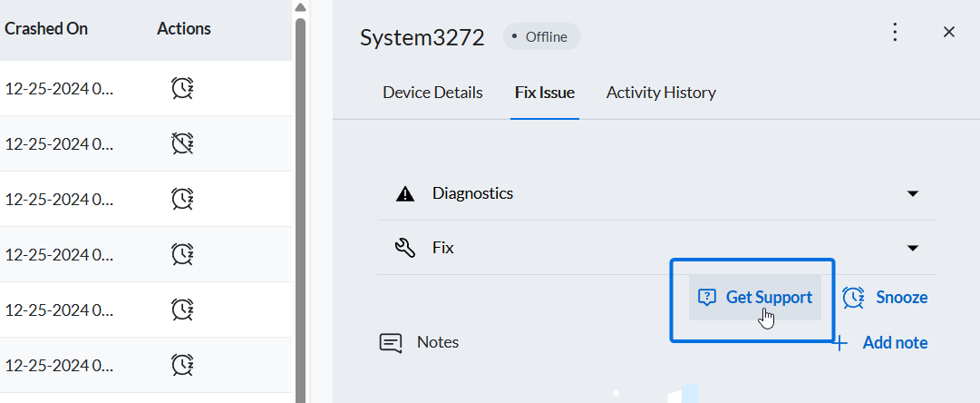Click the Crashed On column header
Screen dimensions: 980x403
(x=46, y=29)
